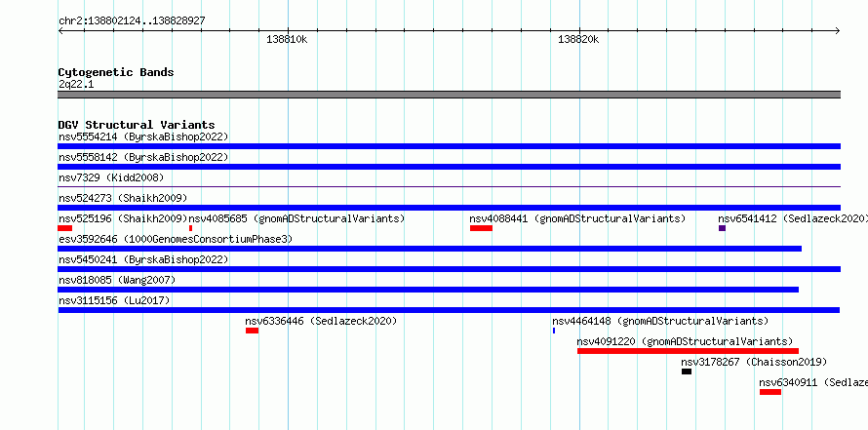Select the tiny blue marker for nsv4464148
Image resolution: width=868 pixels, height=430 pixels.
(x=554, y=331)
